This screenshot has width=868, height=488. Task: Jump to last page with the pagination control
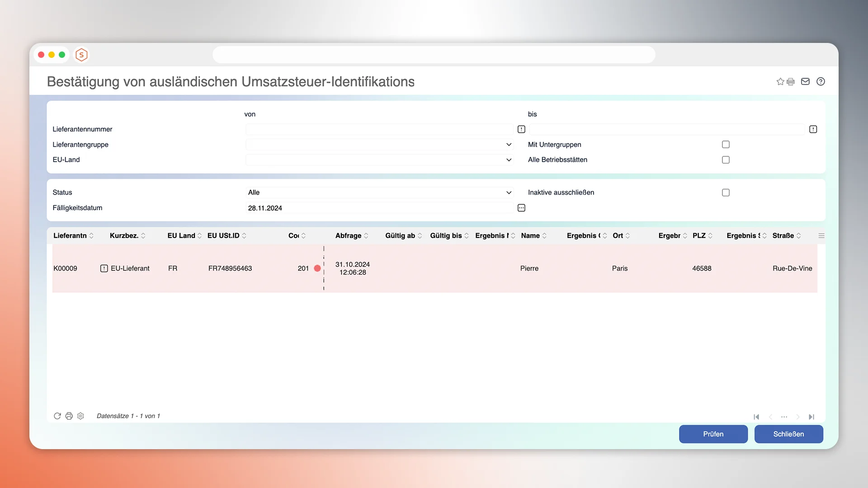click(x=811, y=417)
